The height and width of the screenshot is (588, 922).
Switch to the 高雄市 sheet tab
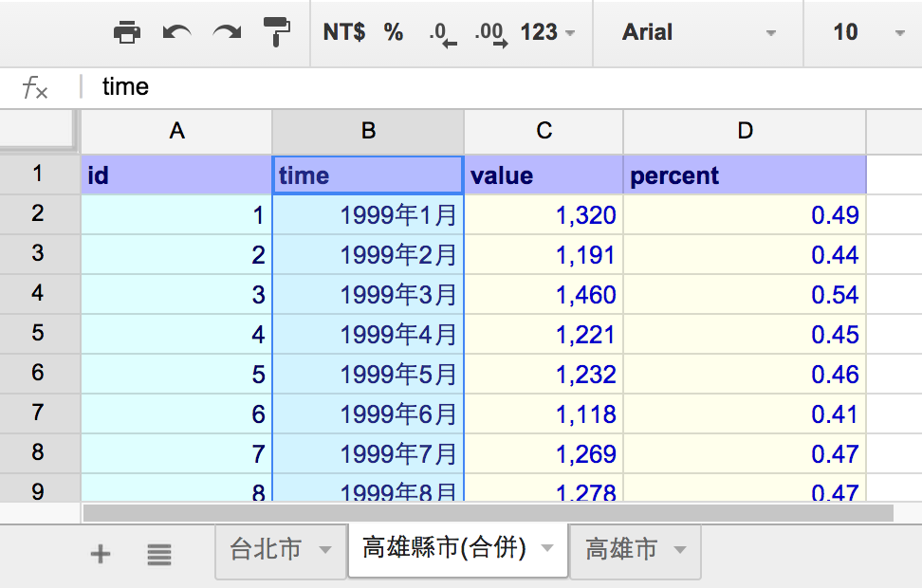tap(621, 549)
